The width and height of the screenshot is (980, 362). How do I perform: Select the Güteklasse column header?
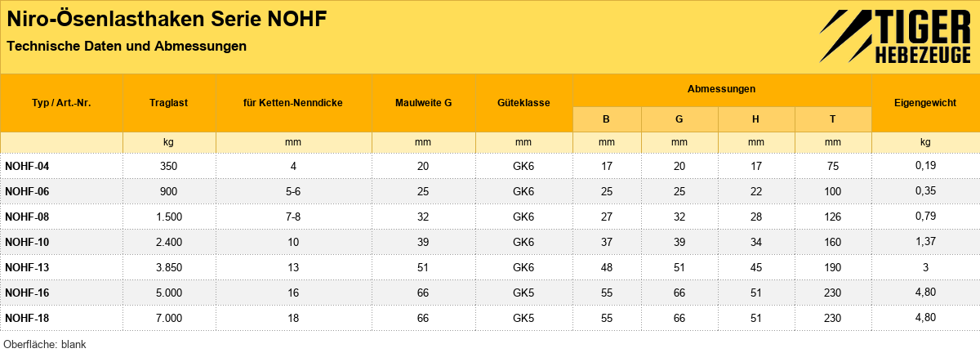523,104
